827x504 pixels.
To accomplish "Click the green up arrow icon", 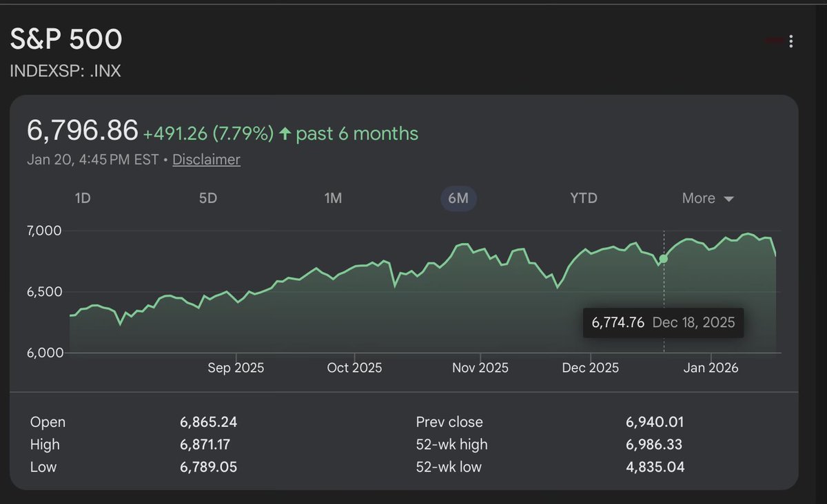I will point(285,134).
